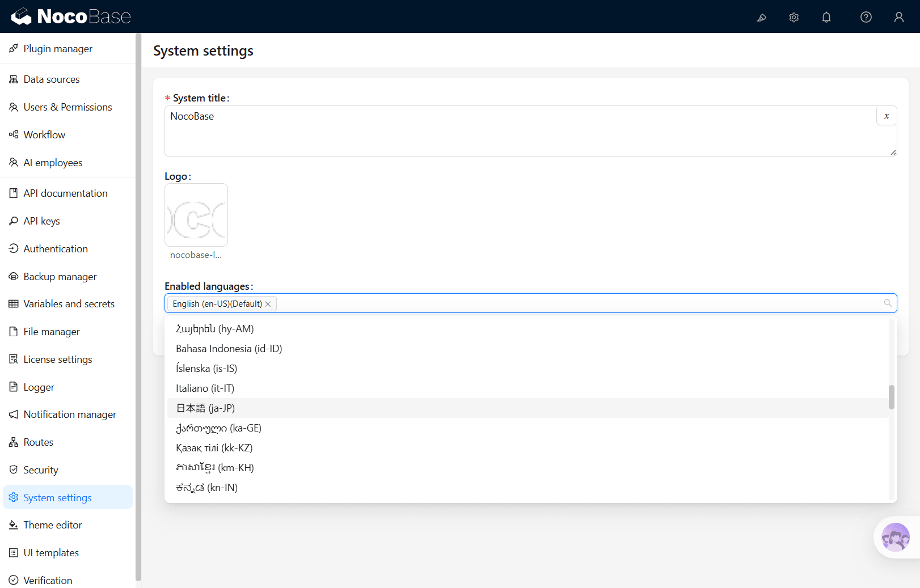
Task: Select Հայերեն (hy-AM) language option
Action: coord(527,329)
